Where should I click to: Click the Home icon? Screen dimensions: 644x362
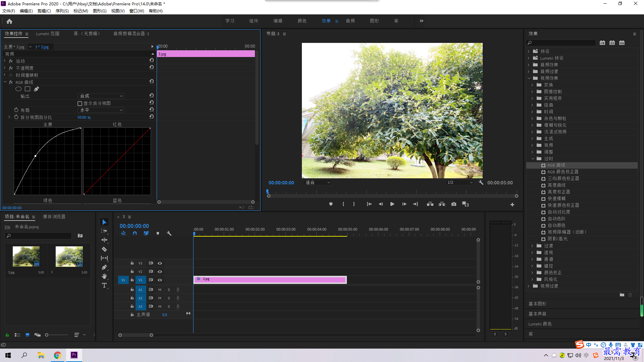point(9,21)
